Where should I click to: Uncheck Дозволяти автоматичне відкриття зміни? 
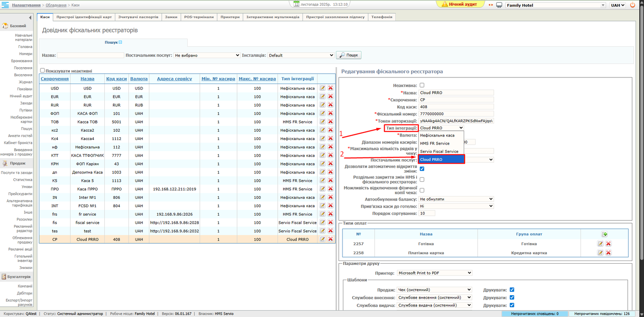coord(422,169)
